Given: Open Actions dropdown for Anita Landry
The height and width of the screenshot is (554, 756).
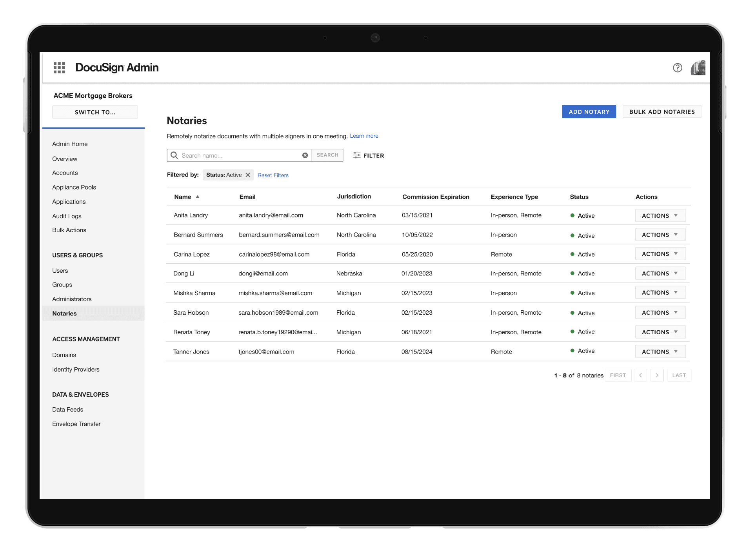Looking at the screenshot, I should tap(660, 216).
